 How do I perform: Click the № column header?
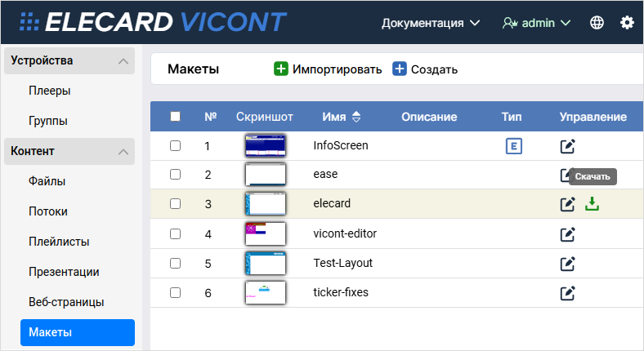pos(211,117)
